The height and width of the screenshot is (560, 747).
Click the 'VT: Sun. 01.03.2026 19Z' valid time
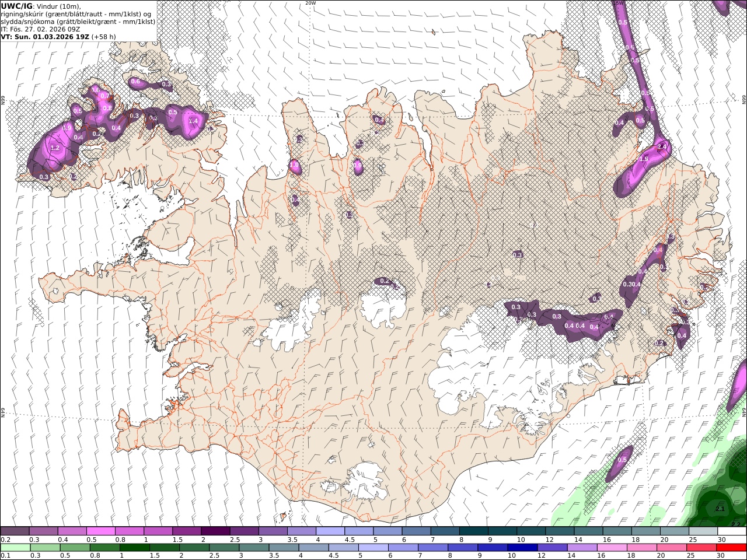tap(45, 37)
